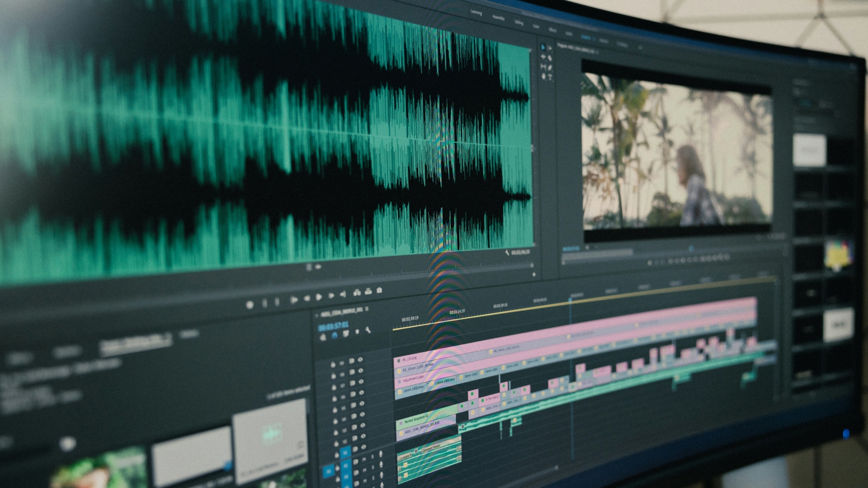The width and height of the screenshot is (868, 488).
Task: Select the Type tool in tools panel
Action: tap(550, 77)
